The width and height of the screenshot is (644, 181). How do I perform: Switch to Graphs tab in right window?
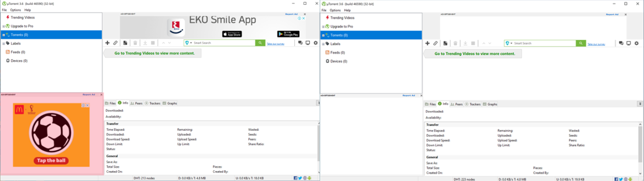pos(490,104)
